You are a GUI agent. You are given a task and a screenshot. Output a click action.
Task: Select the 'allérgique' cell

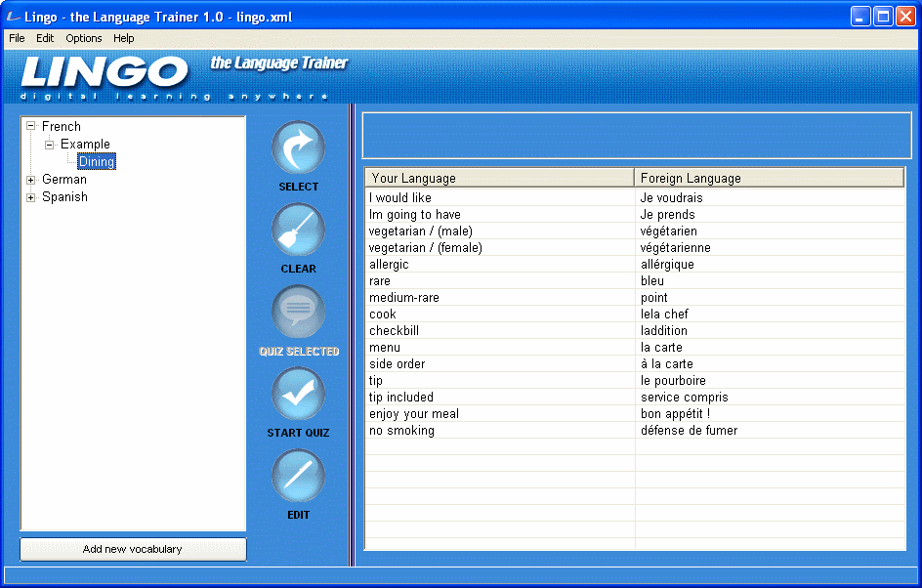pyautogui.click(x=770, y=264)
